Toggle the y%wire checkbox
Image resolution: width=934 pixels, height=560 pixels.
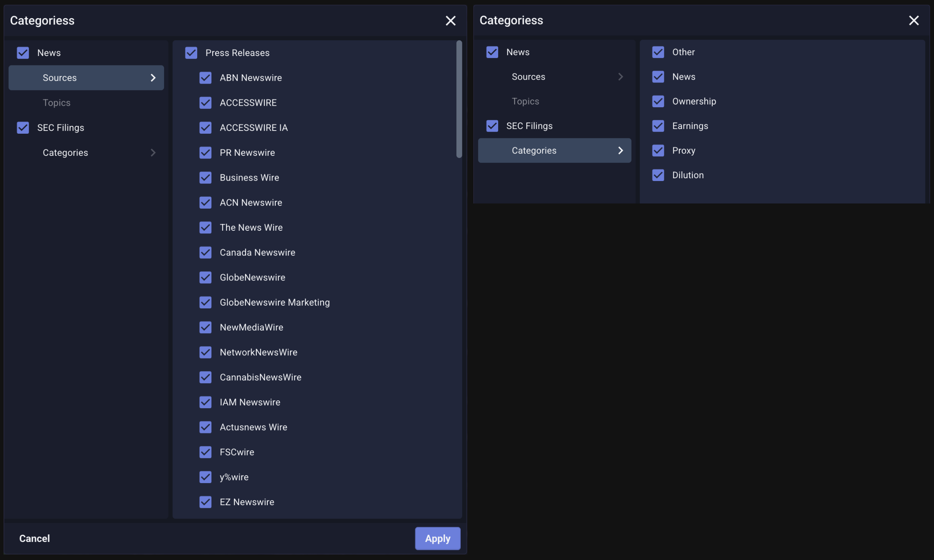point(205,477)
